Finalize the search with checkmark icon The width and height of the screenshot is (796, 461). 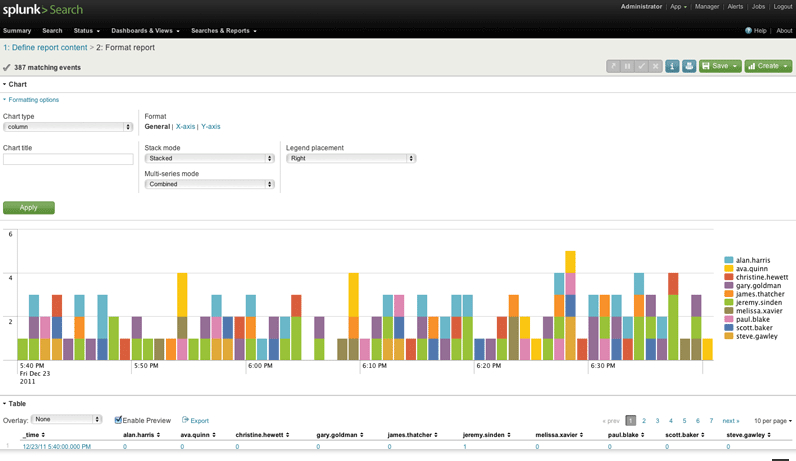coord(642,66)
